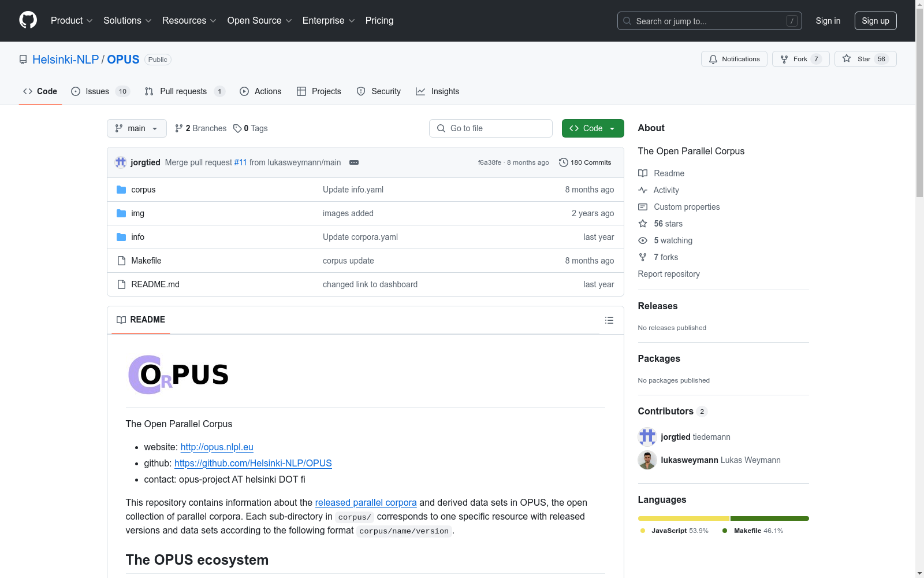Switch to the Projects tab
Image resolution: width=924 pixels, height=578 pixels.
[319, 91]
